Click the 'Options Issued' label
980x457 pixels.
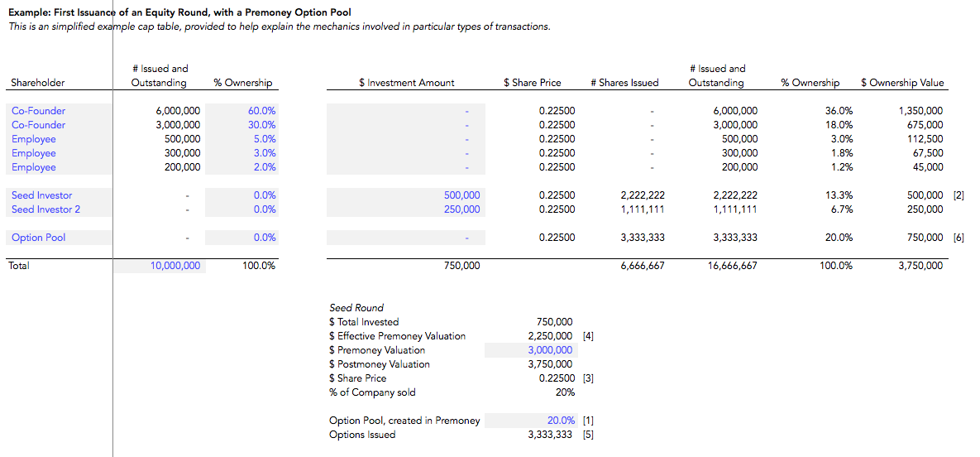(x=362, y=435)
